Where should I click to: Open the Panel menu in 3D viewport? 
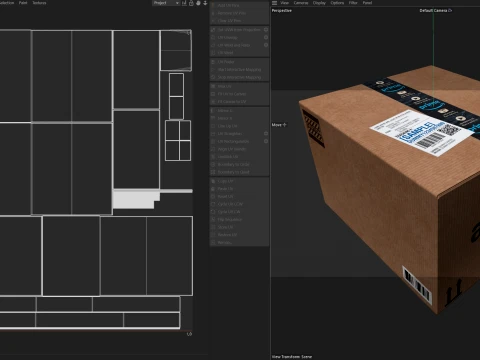click(x=367, y=3)
